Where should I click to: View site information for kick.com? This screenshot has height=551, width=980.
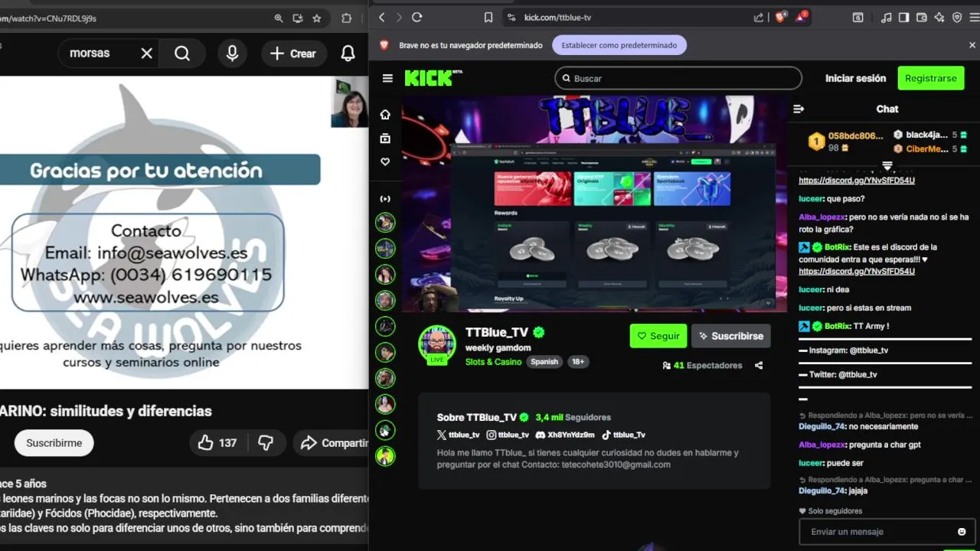(511, 17)
